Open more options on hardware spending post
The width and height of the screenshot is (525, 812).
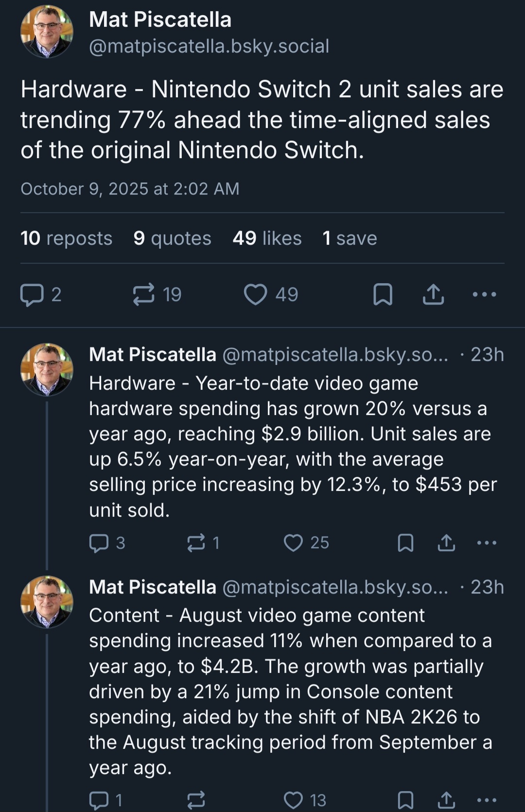pos(487,543)
